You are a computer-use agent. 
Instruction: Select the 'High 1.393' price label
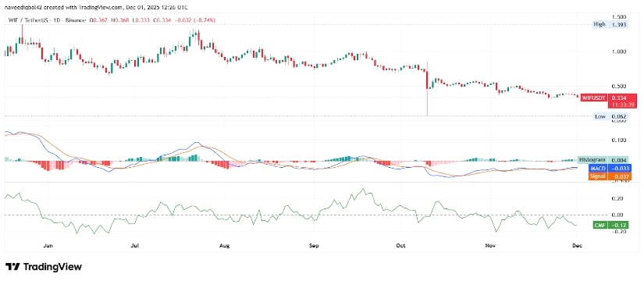(x=610, y=25)
